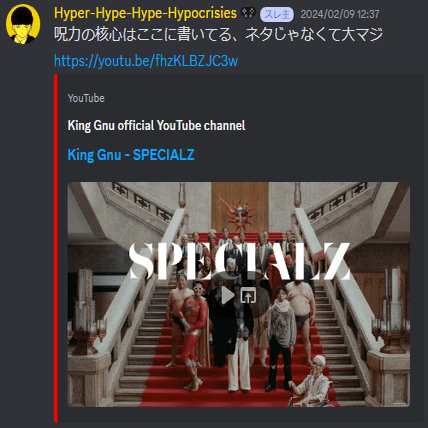
Task: Open the video link externally icon
Action: [248, 295]
